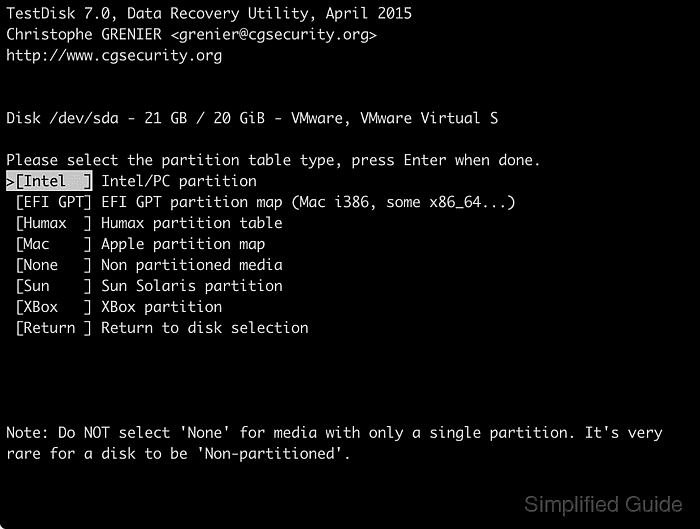Click the 'Humax partition table' description text
Viewport: 700px width, 529px height.
[x=192, y=223]
